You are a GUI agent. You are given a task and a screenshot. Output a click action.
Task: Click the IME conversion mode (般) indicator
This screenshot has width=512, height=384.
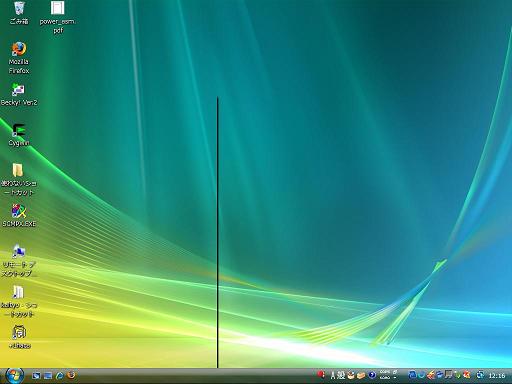(341, 375)
